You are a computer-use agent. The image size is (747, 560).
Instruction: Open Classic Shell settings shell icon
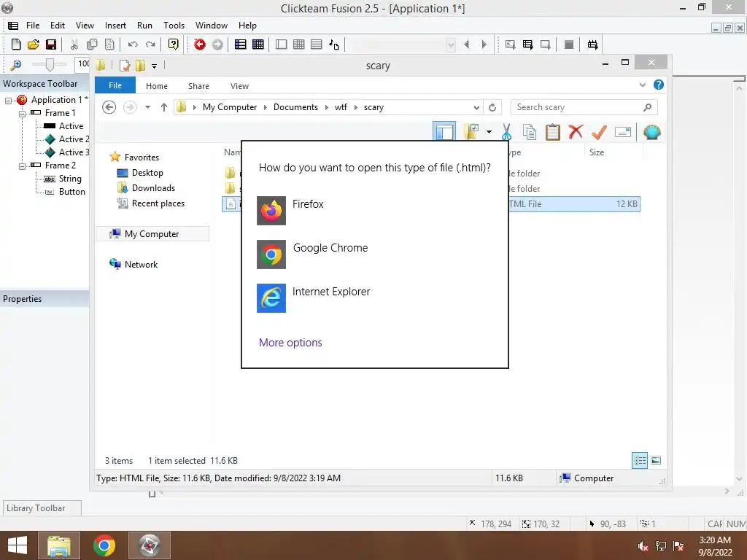coord(651,132)
